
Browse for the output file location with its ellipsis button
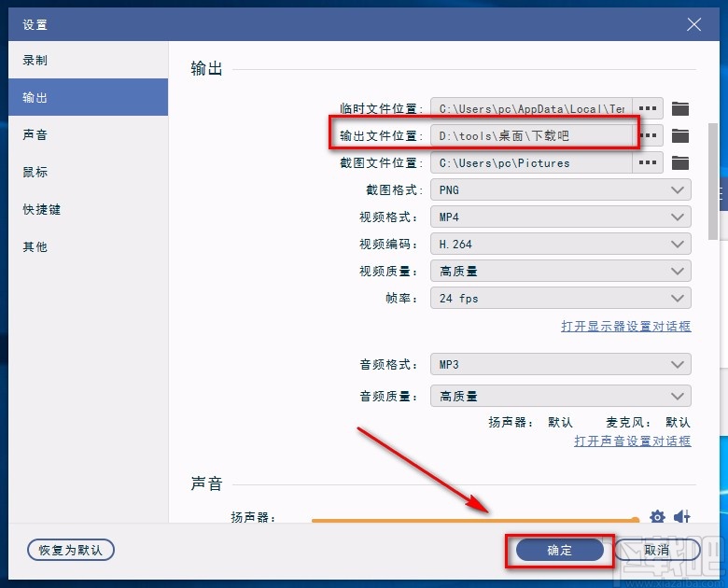click(647, 135)
